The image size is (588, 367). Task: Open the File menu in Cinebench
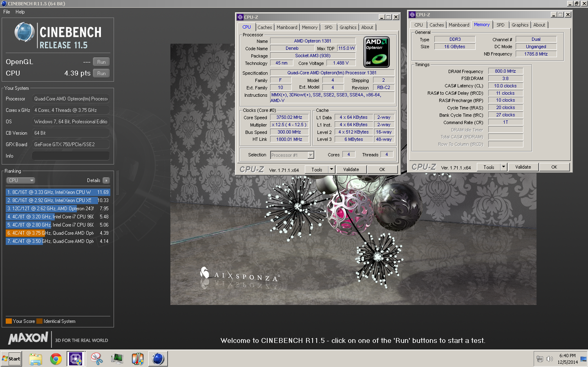7,12
